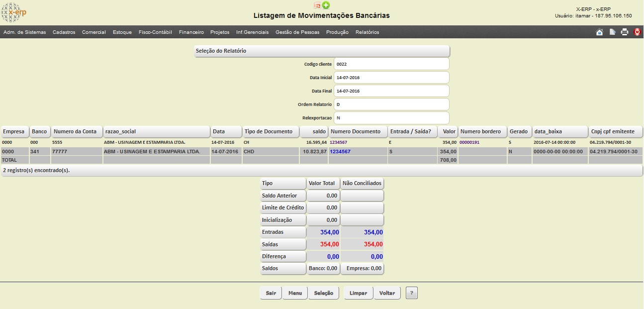This screenshot has width=644, height=309.
Task: Go to home via the house icon
Action: [x=599, y=32]
